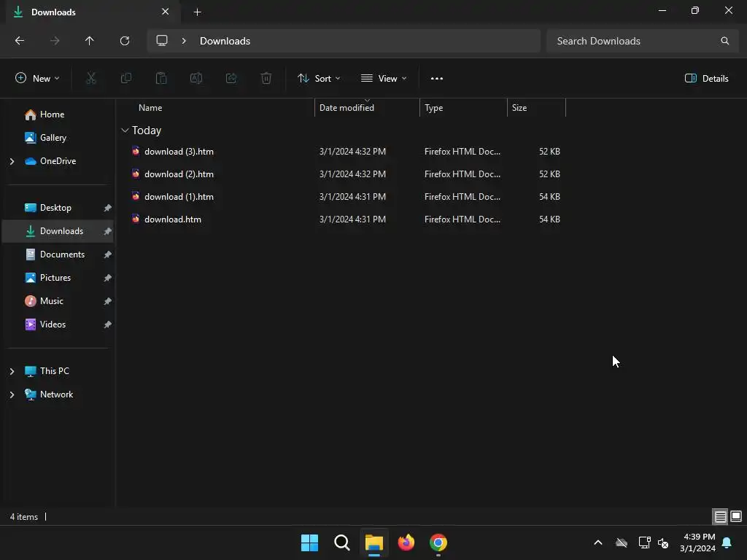
Task: Collapse the Today group
Action: [x=125, y=130]
